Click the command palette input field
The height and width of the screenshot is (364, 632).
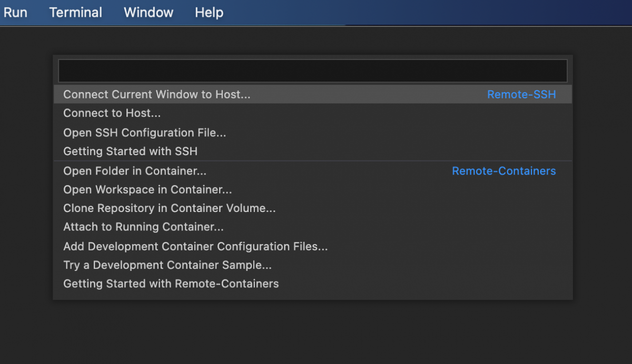[312, 70]
